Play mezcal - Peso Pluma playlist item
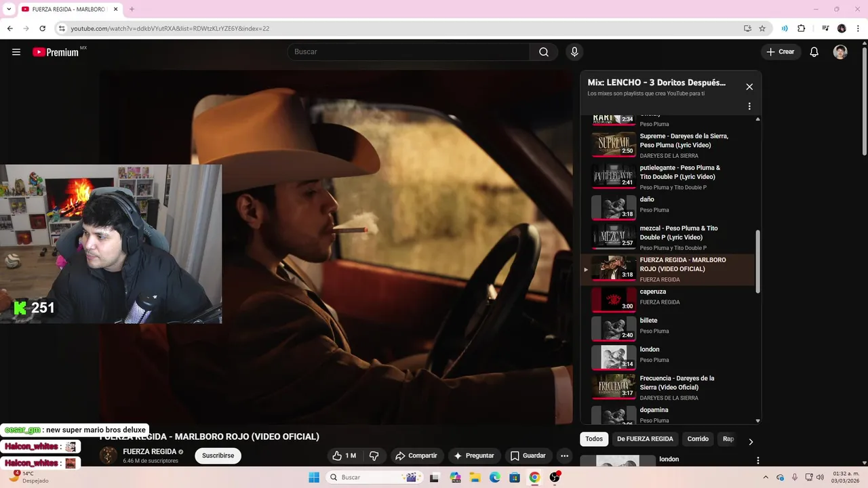The image size is (868, 488). pyautogui.click(x=668, y=237)
